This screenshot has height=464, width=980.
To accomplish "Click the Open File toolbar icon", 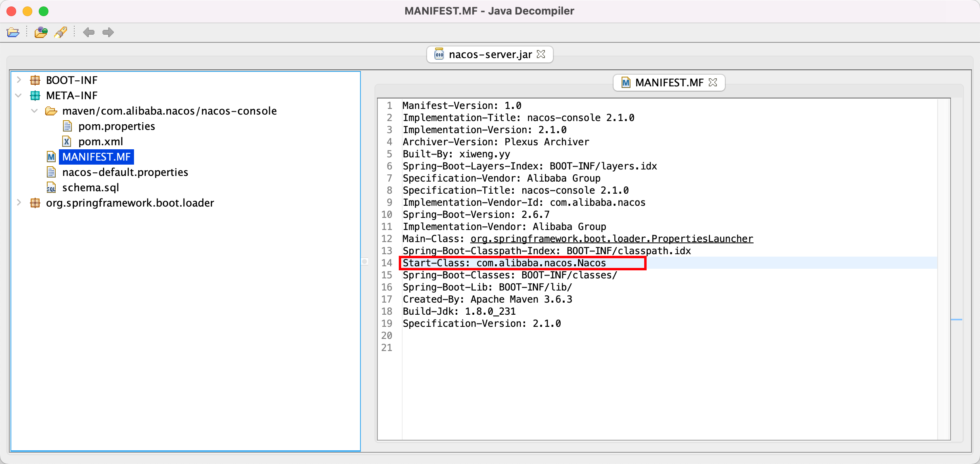I will point(13,32).
